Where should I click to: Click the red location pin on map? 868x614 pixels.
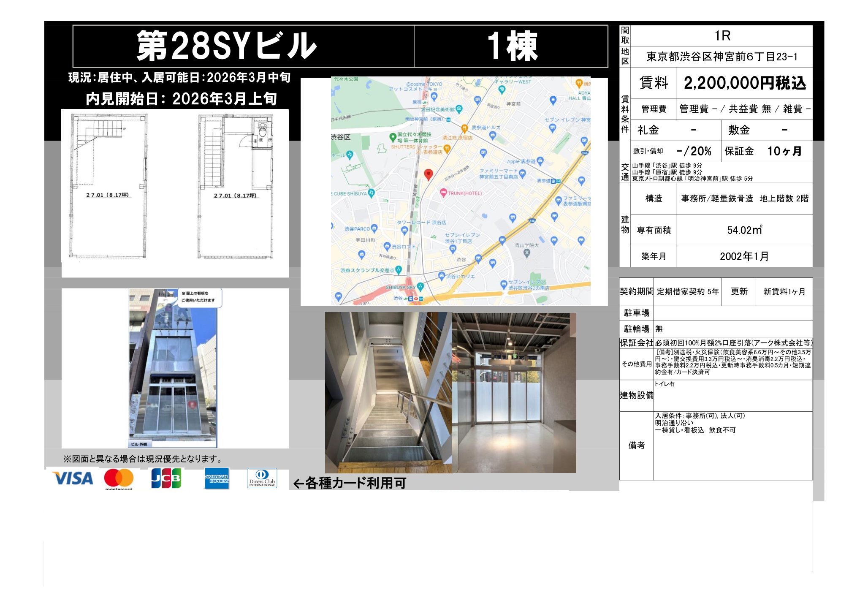click(x=428, y=174)
